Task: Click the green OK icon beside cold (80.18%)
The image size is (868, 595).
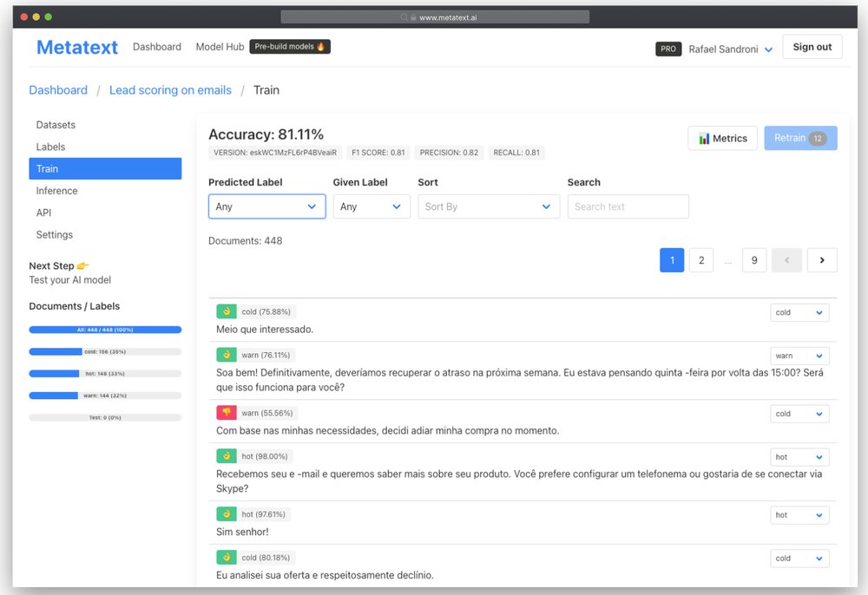Action: [226, 558]
